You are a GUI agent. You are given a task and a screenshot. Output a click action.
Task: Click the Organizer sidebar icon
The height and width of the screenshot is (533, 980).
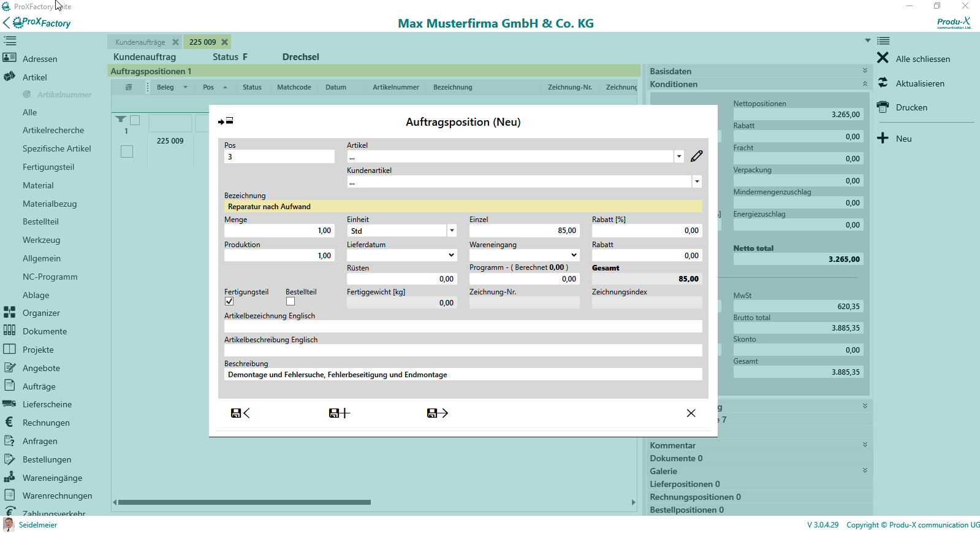pyautogui.click(x=9, y=312)
